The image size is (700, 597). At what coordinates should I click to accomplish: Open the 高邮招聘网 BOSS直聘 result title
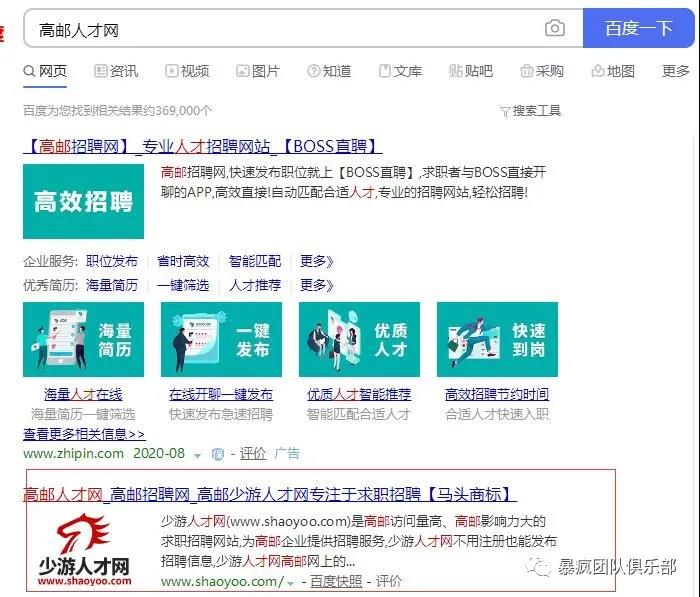click(202, 147)
